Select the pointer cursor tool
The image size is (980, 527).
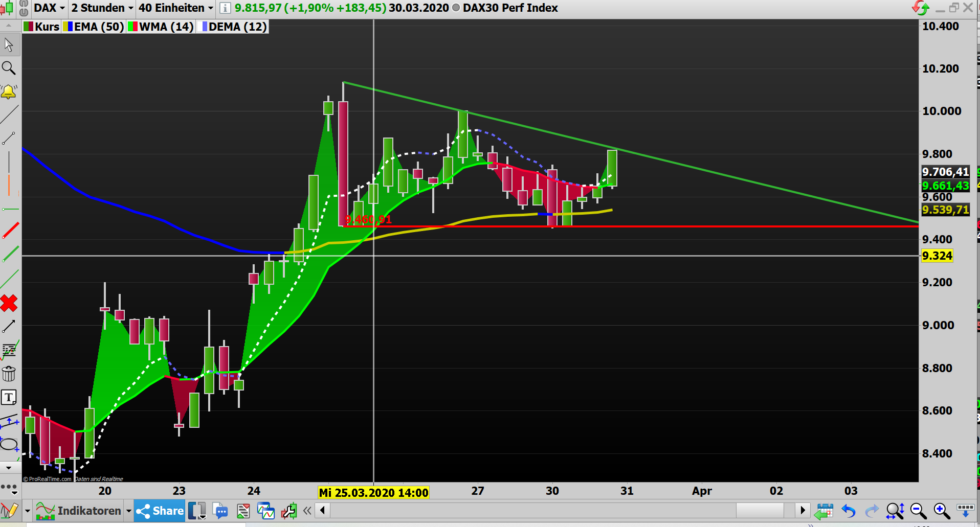pos(9,44)
